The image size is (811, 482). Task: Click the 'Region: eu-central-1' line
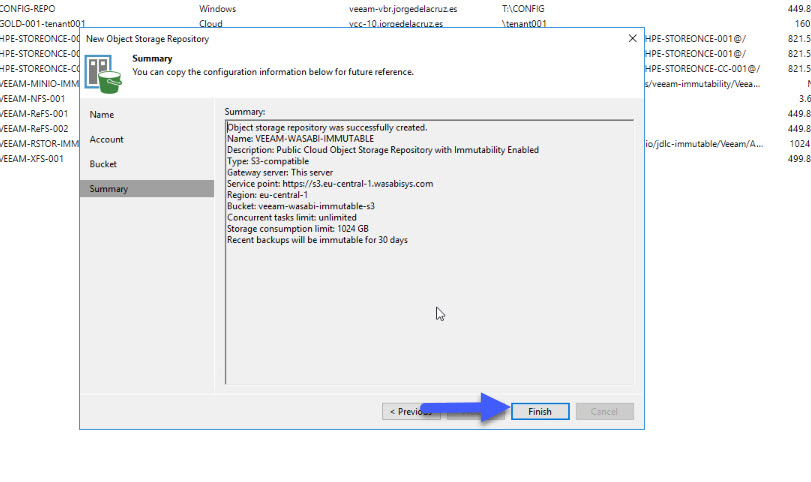267,195
